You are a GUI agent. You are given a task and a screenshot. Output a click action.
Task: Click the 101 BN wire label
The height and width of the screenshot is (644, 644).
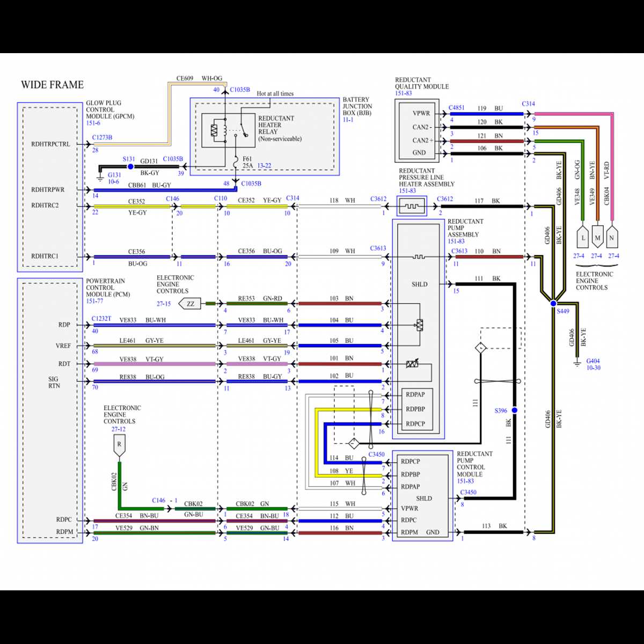(x=341, y=358)
